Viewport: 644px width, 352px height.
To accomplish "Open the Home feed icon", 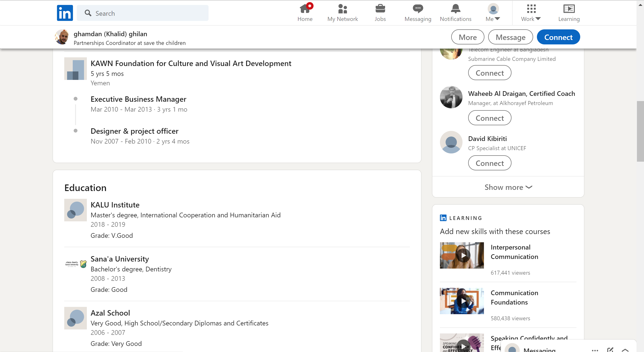I will click(x=305, y=9).
